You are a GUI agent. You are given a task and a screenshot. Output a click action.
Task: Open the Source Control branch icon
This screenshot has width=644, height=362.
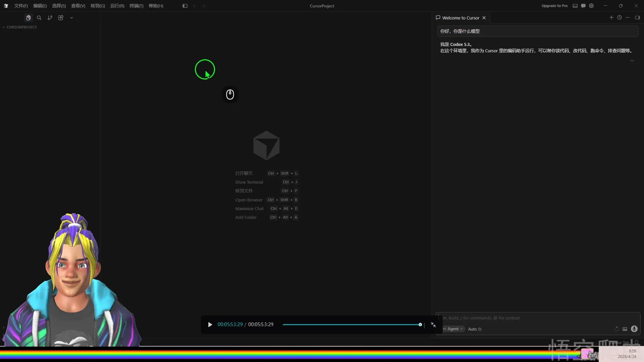pos(50,18)
